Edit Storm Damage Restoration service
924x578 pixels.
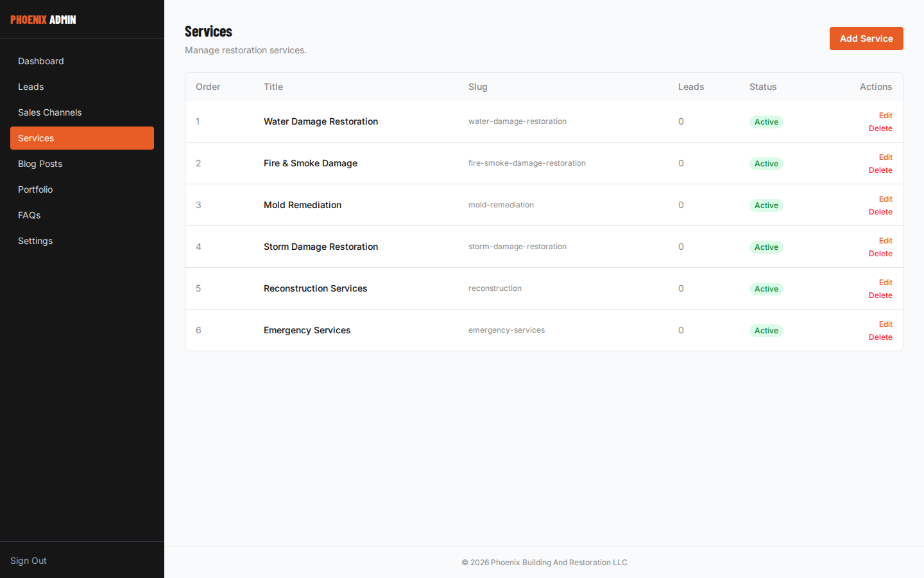tap(886, 241)
